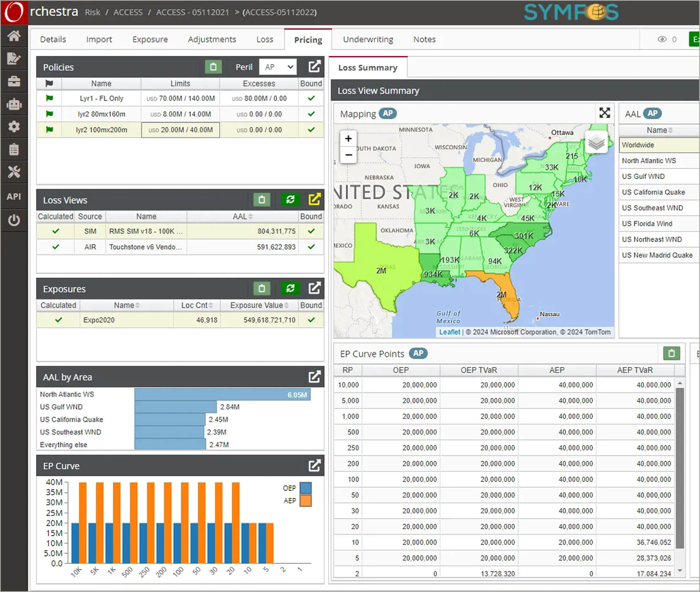
Task: Click the power icon in sidebar
Action: click(x=14, y=220)
